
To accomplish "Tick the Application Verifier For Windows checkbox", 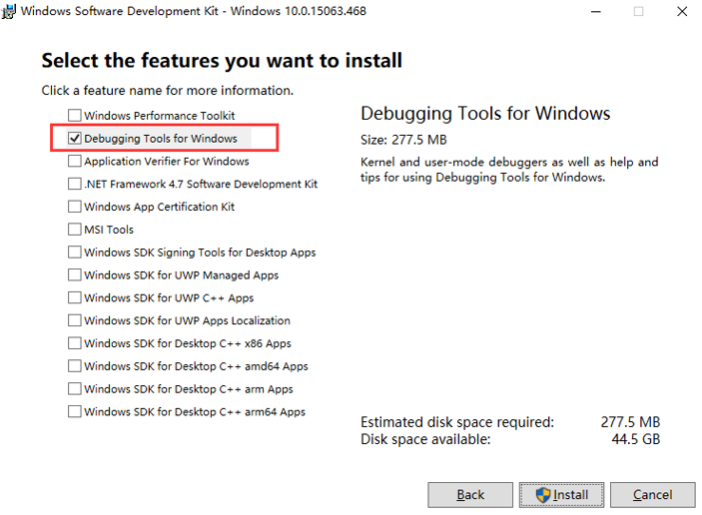I will click(75, 161).
